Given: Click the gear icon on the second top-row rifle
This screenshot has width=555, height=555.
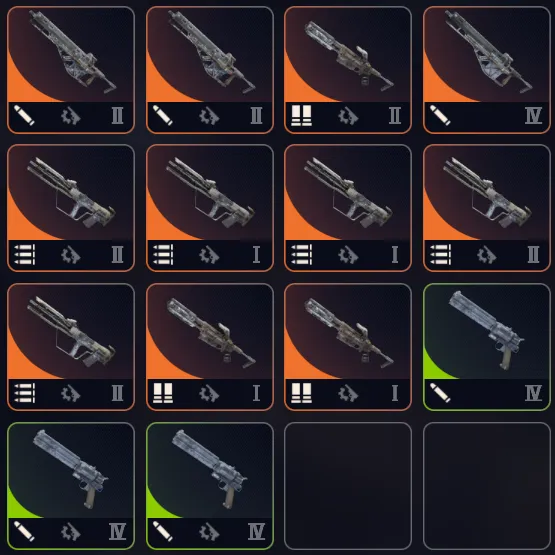Looking at the screenshot, I should 209,116.
